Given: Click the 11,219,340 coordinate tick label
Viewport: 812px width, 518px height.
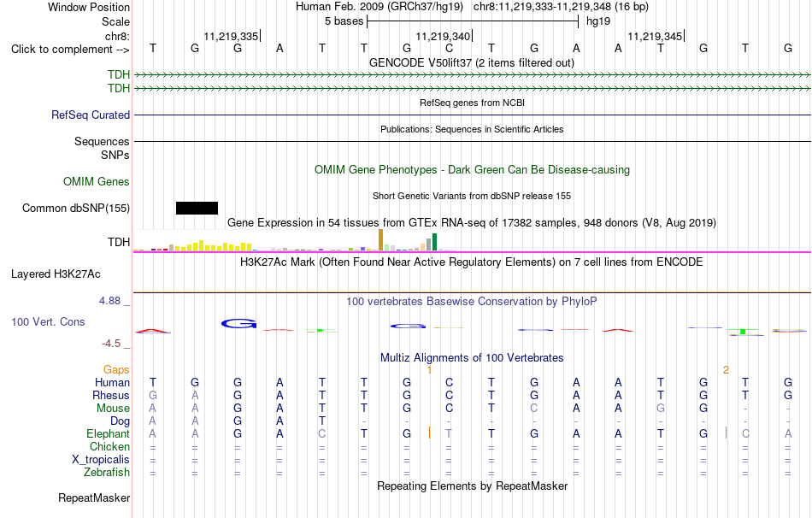Looking at the screenshot, I should 443,36.
